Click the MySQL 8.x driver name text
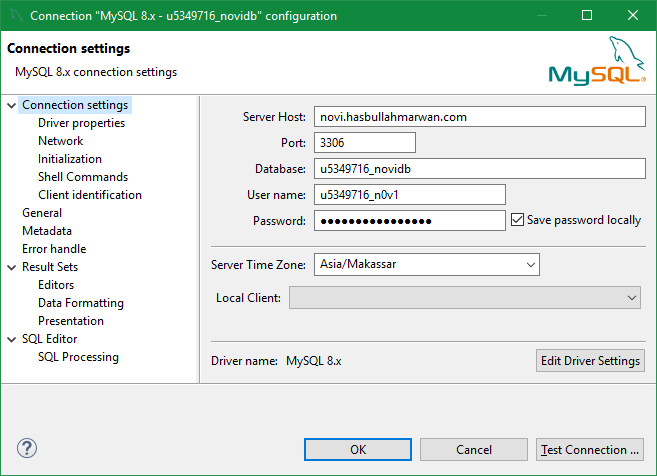The height and width of the screenshot is (476, 657). click(x=313, y=361)
